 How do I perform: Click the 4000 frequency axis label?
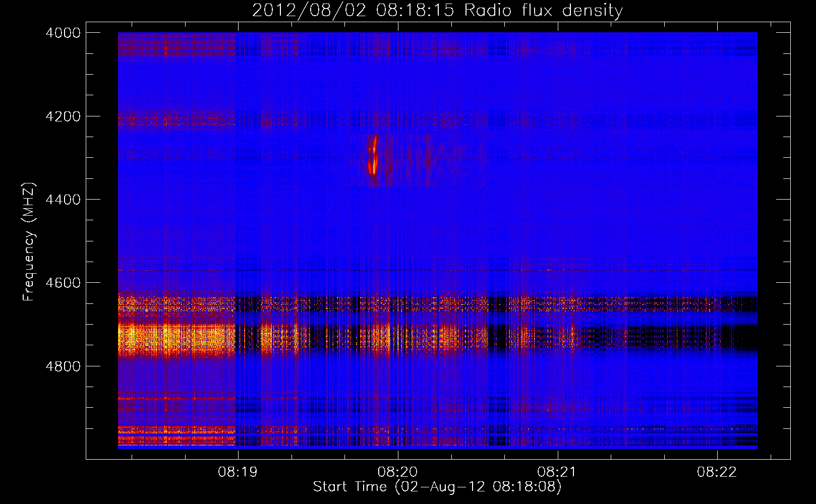(63, 33)
